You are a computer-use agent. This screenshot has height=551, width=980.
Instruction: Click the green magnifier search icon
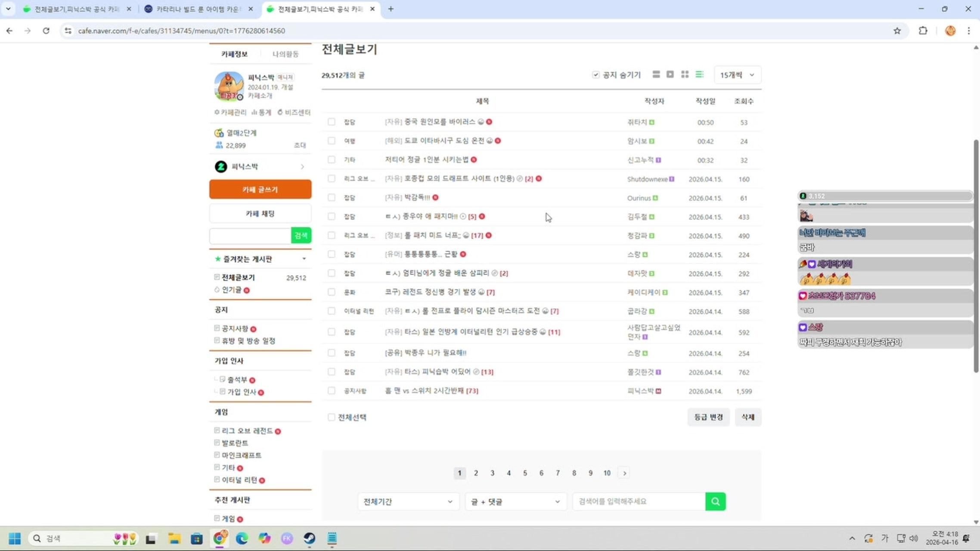click(x=715, y=501)
